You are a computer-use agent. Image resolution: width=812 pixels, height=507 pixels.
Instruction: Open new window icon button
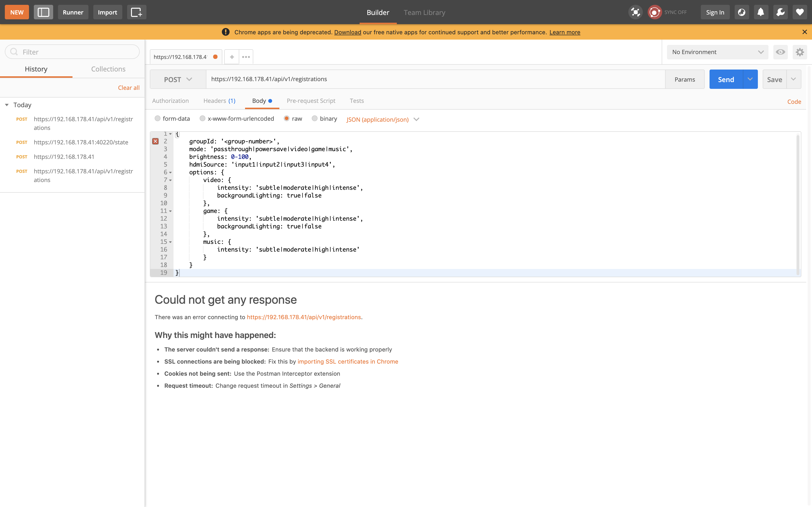(136, 12)
